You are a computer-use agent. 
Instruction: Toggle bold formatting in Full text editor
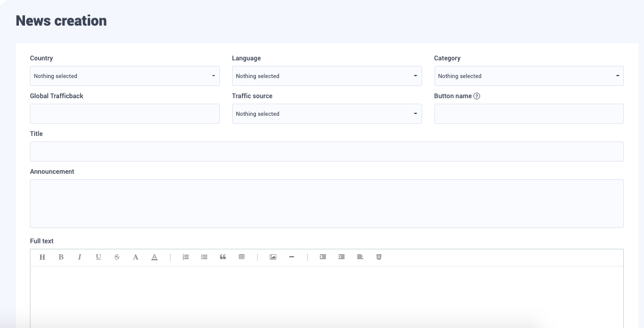[61, 257]
